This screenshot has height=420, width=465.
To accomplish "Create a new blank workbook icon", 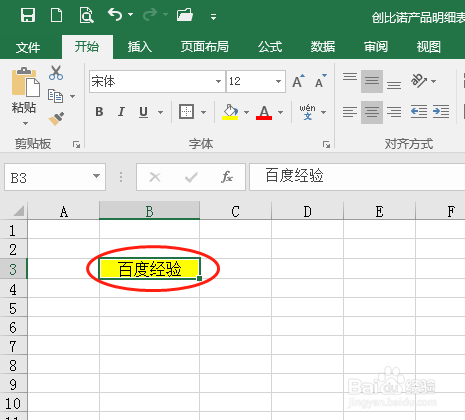I will click(56, 15).
